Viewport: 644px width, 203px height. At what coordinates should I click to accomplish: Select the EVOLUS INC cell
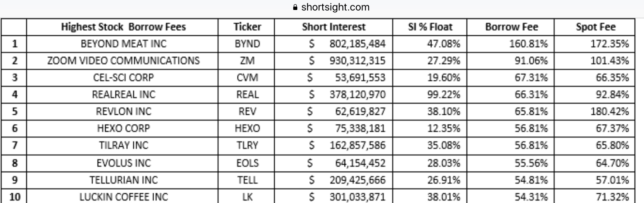[123, 163]
